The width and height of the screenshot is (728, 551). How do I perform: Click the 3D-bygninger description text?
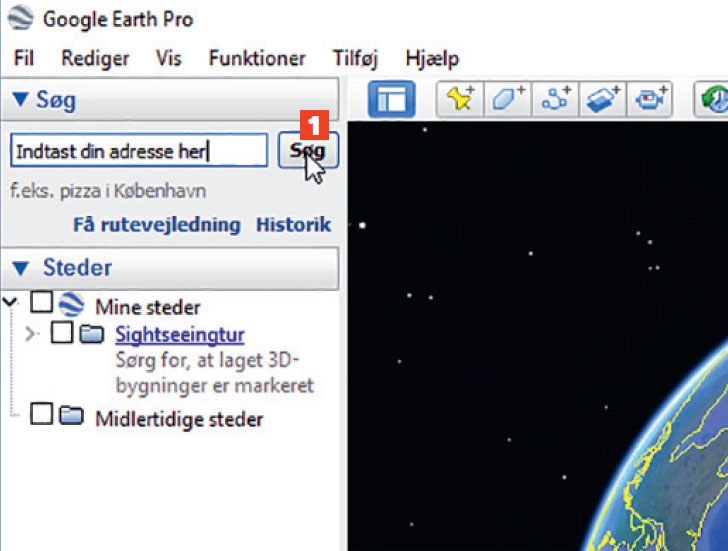click(x=214, y=373)
